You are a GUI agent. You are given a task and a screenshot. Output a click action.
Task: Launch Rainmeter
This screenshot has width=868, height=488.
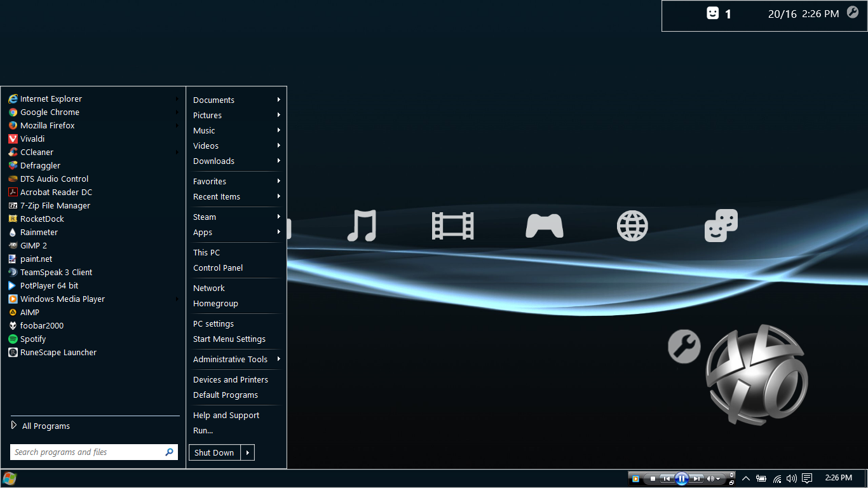93,232
